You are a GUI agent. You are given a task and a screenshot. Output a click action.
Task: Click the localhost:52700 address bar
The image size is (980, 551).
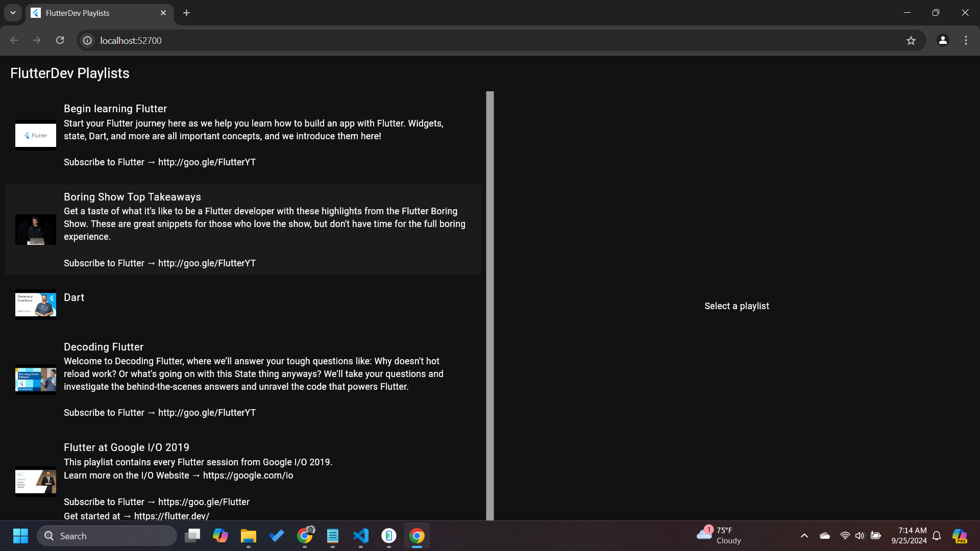[x=459, y=40]
